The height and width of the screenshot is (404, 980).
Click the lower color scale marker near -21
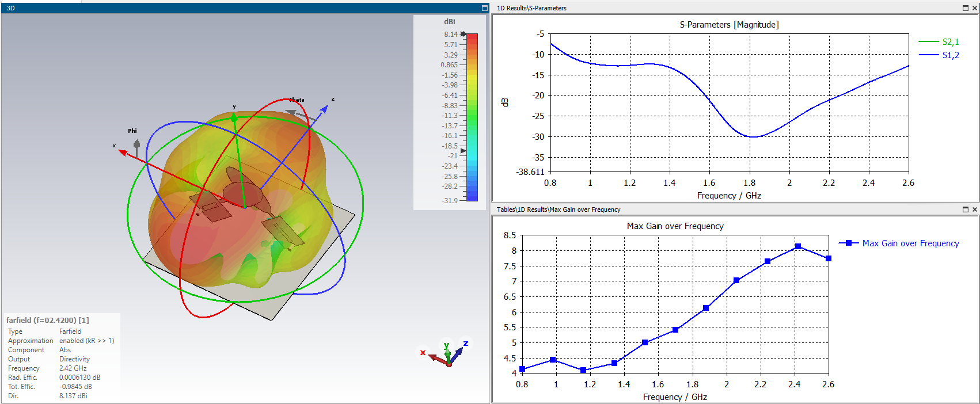pyautogui.click(x=464, y=151)
